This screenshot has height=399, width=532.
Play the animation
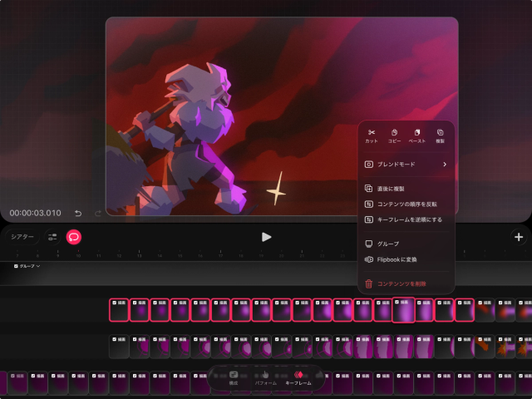[x=266, y=237]
